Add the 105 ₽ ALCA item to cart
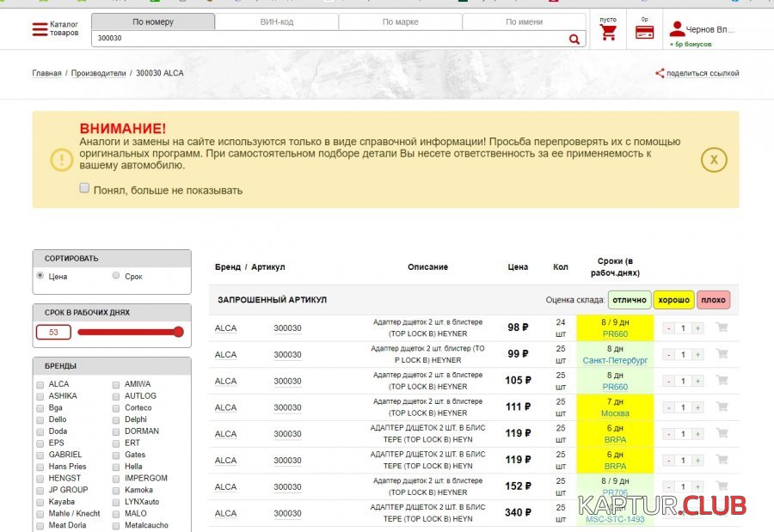Screen dimensions: 774x532 click(x=722, y=380)
